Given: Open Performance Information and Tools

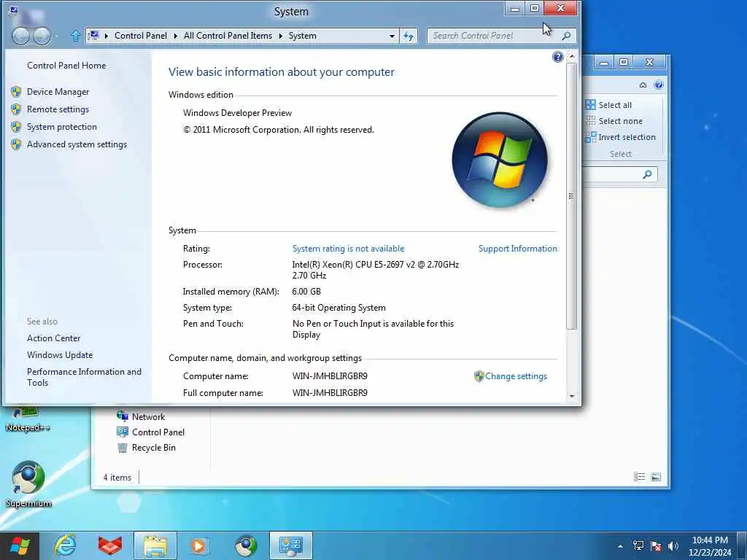Looking at the screenshot, I should click(x=85, y=377).
